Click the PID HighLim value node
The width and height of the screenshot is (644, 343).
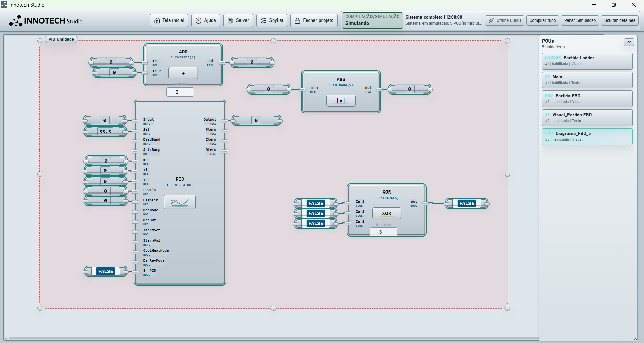(x=105, y=201)
